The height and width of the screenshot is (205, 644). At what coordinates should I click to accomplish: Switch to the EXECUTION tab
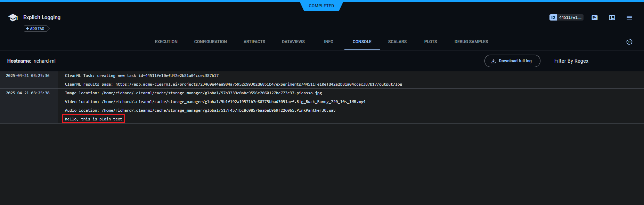[x=166, y=42]
